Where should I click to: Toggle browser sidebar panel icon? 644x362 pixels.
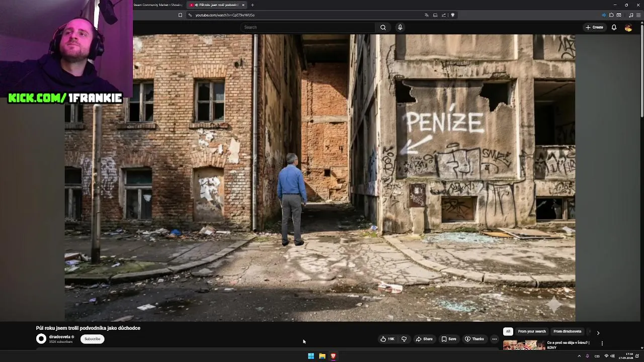tap(619, 15)
